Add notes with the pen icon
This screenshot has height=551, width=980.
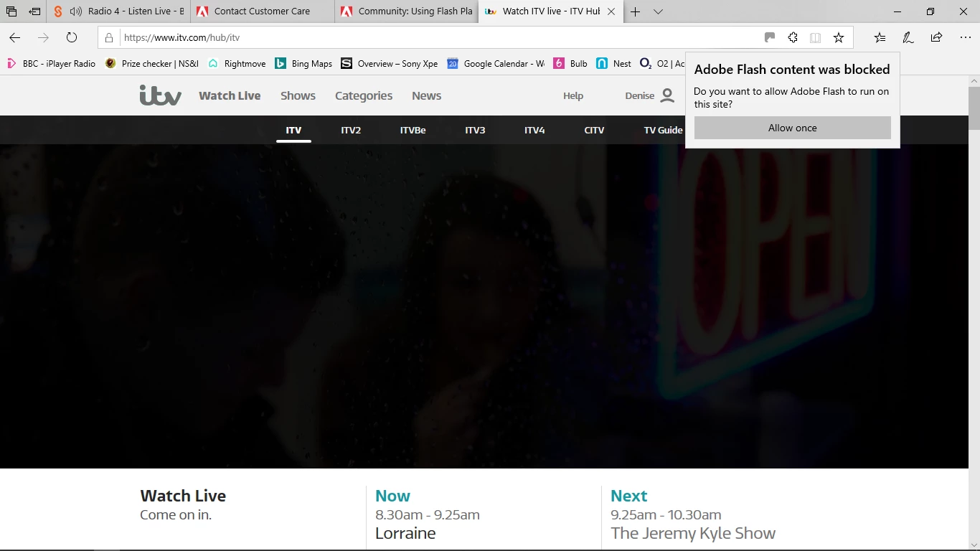(908, 37)
